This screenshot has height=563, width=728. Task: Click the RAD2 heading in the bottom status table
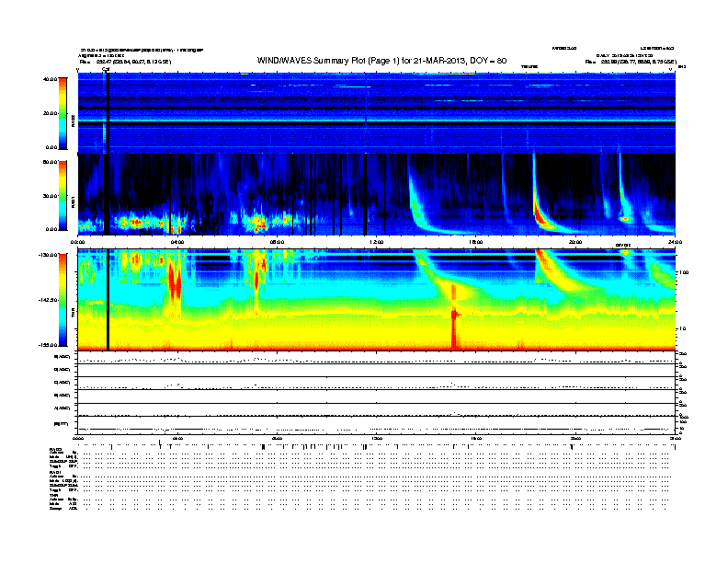56,449
